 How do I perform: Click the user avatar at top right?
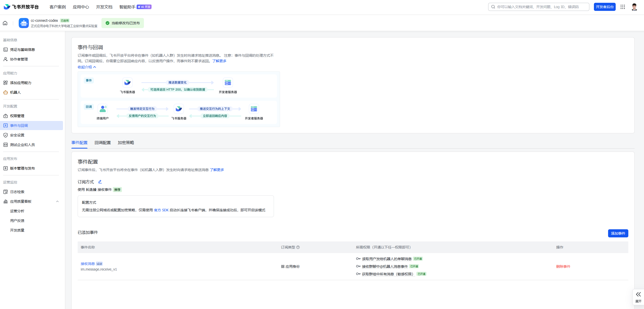(x=634, y=7)
